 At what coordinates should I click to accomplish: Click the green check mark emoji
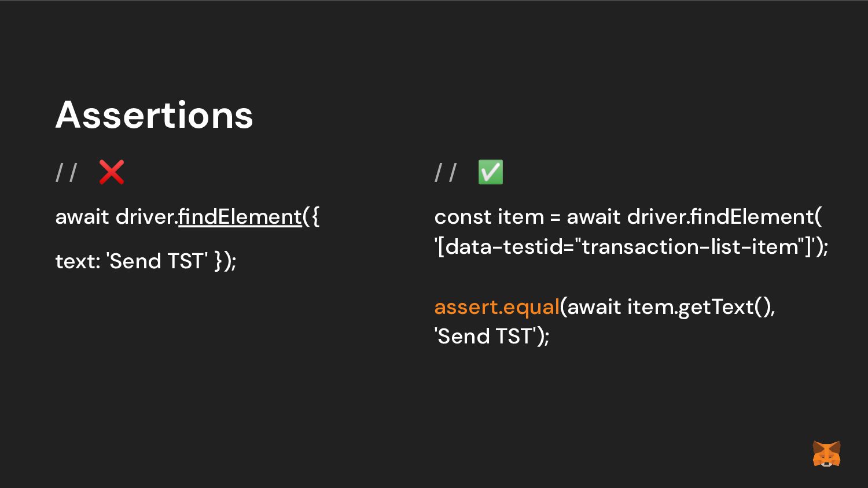click(x=491, y=172)
